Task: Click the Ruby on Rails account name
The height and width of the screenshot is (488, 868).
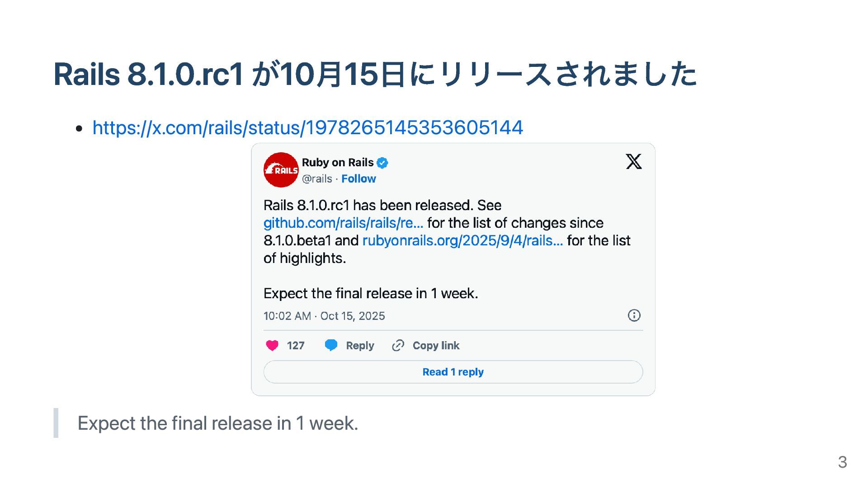Action: [338, 163]
